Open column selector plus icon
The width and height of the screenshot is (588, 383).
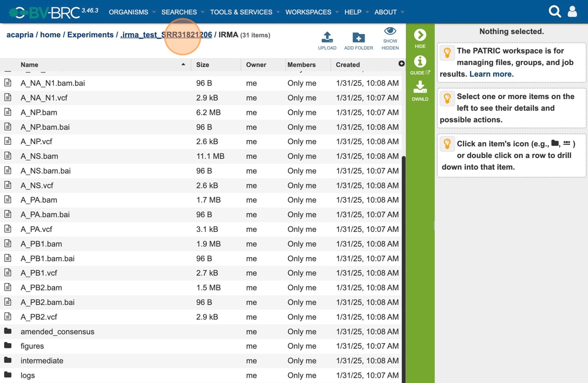coord(401,63)
